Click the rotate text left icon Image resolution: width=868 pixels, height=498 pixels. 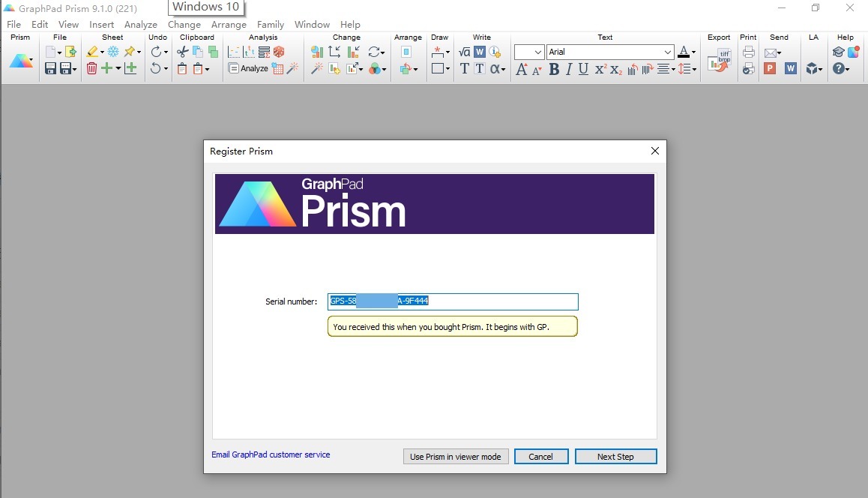coord(633,69)
